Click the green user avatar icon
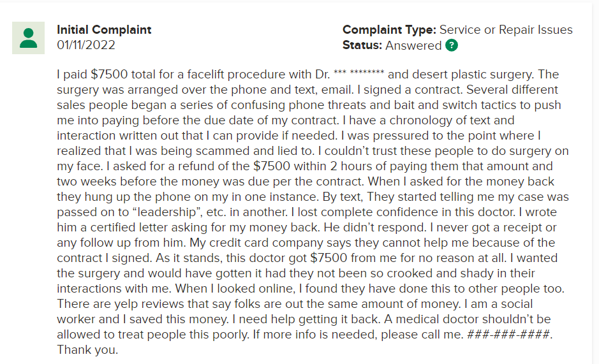This screenshot has width=599, height=364. click(x=28, y=38)
